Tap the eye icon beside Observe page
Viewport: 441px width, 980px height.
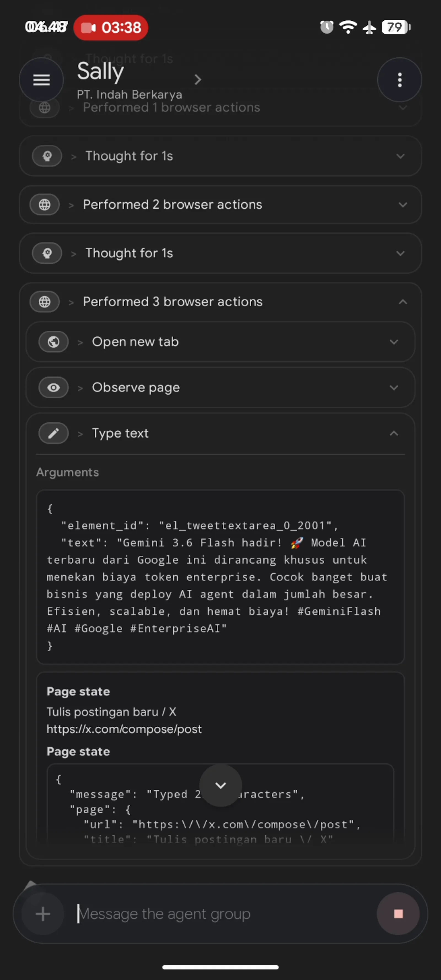[54, 387]
